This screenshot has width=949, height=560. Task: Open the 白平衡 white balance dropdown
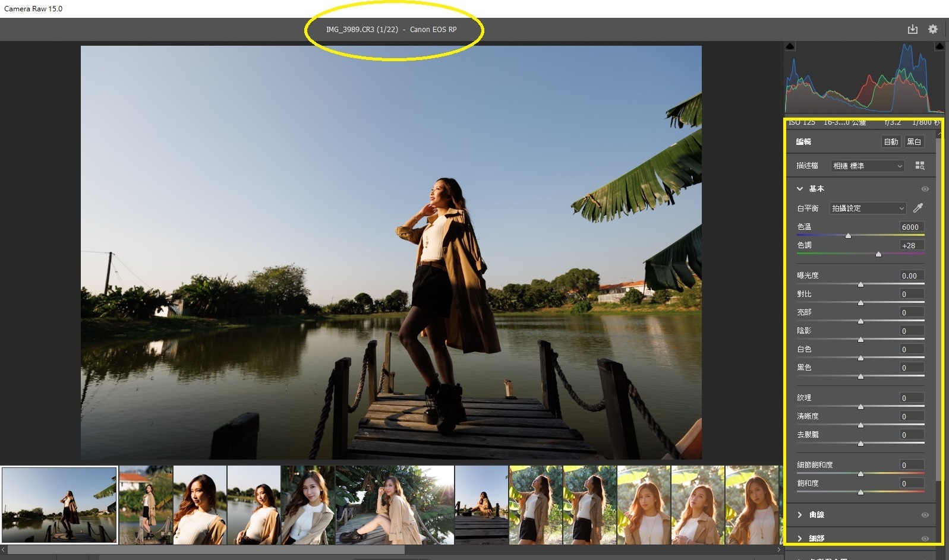[x=868, y=208]
